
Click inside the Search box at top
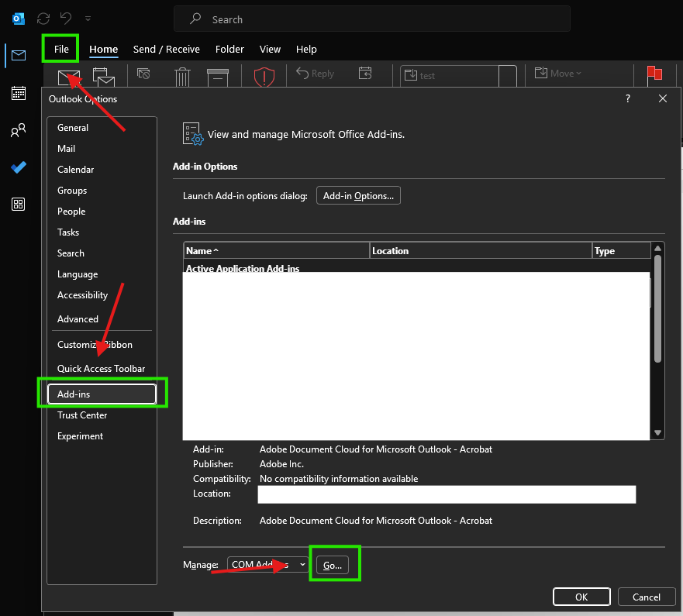click(x=372, y=19)
